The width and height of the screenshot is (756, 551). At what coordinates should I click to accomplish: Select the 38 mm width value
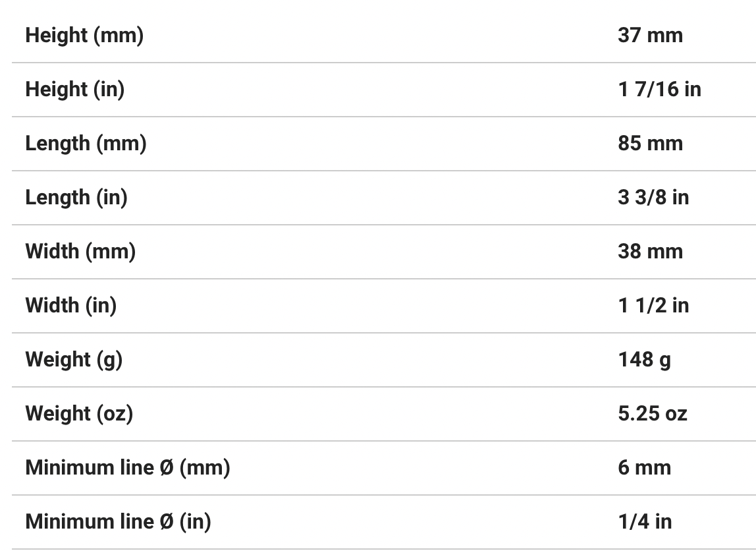tap(650, 251)
